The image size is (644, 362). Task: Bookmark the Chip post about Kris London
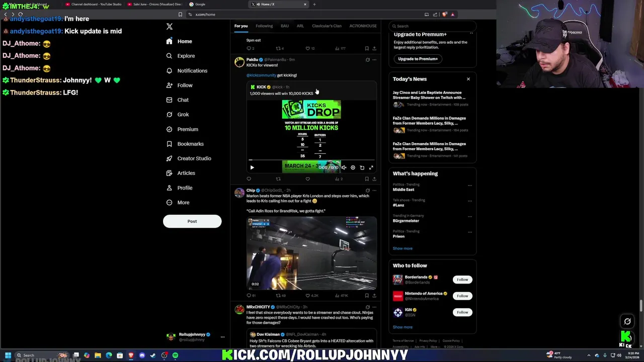367,296
